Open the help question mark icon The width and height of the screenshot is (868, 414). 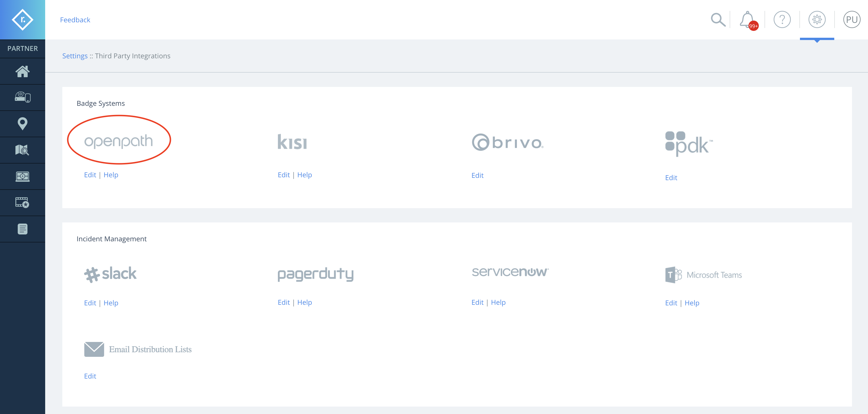(782, 19)
